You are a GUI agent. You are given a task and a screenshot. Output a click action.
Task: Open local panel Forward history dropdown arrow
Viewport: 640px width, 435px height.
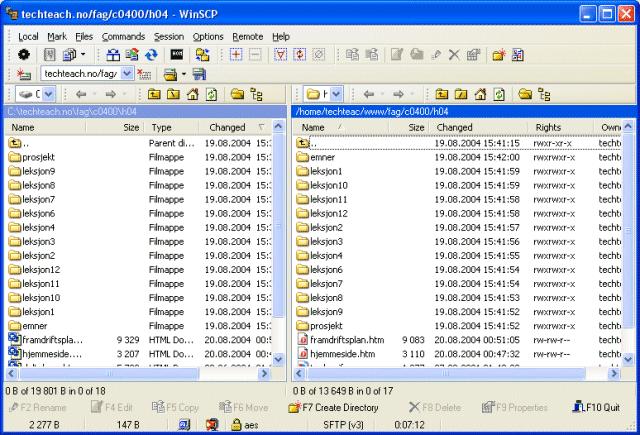[x=124, y=94]
